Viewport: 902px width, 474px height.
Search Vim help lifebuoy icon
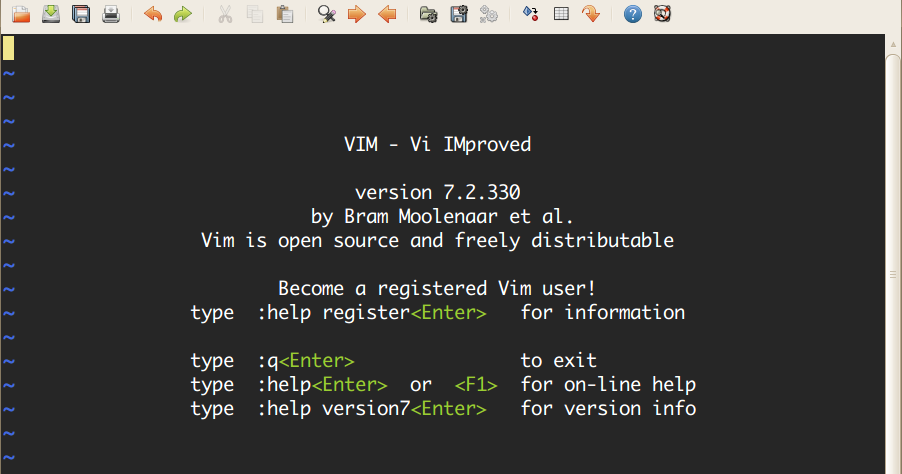(663, 14)
